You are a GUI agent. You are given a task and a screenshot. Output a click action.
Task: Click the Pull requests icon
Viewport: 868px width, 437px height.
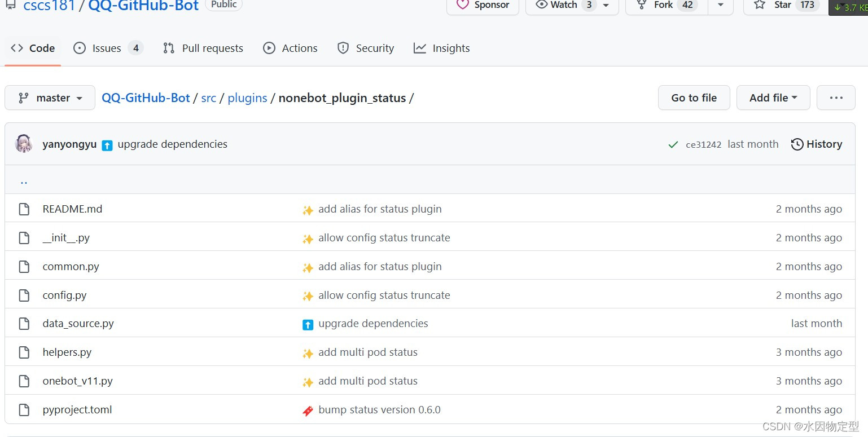[x=169, y=48]
